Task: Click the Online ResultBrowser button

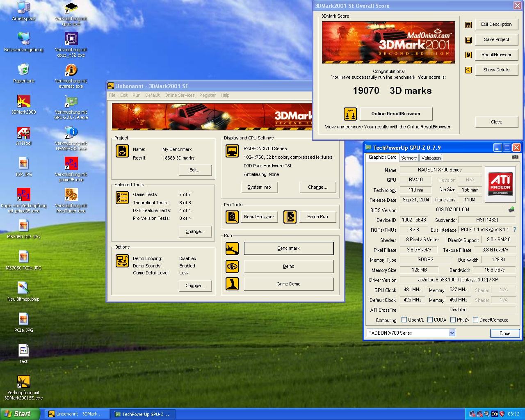Action: (396, 114)
